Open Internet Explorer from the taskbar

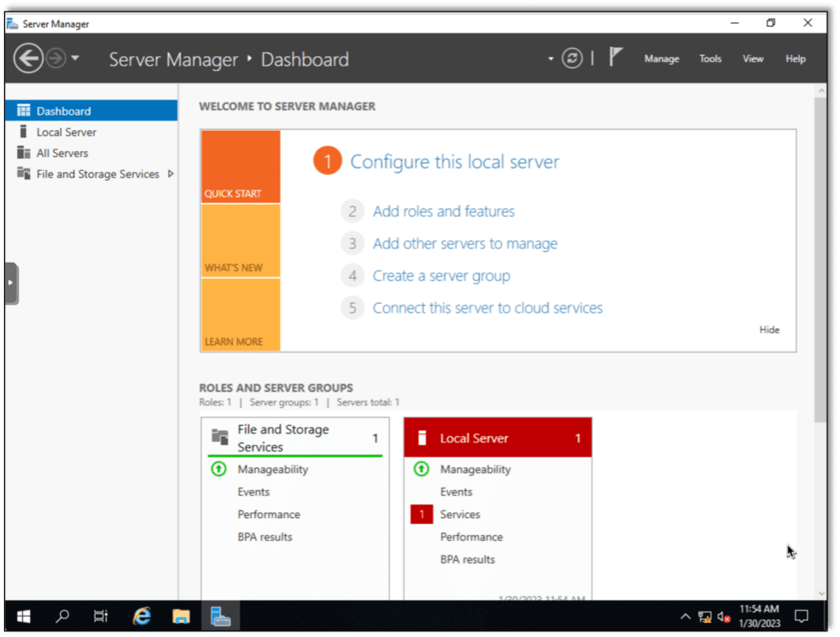pos(141,616)
